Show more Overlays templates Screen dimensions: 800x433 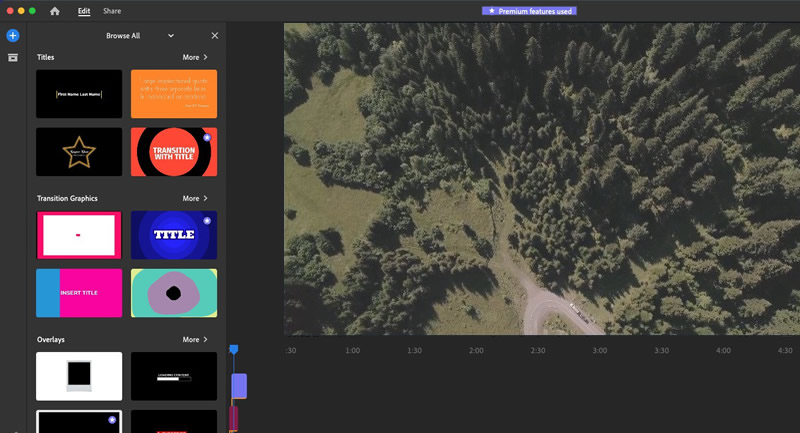[x=195, y=340]
